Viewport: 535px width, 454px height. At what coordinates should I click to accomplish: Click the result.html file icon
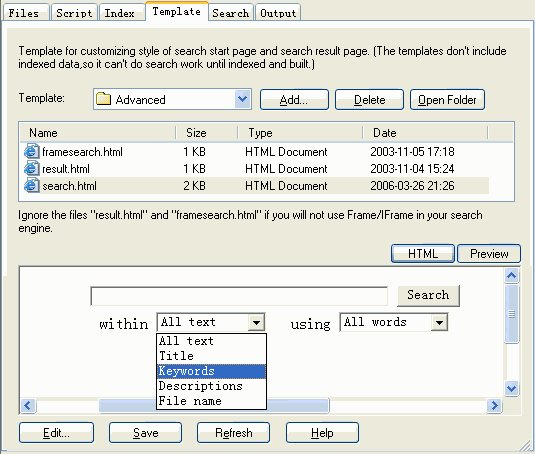[x=31, y=168]
